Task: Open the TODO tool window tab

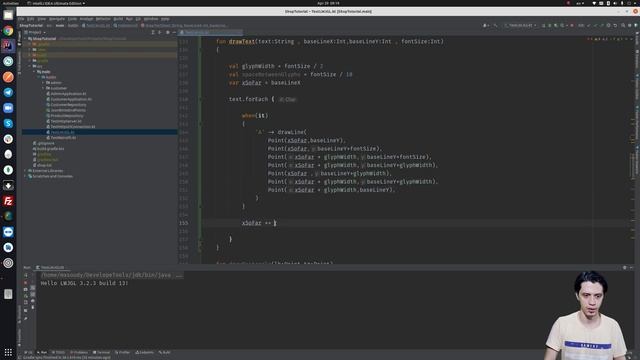Action: 59,352
